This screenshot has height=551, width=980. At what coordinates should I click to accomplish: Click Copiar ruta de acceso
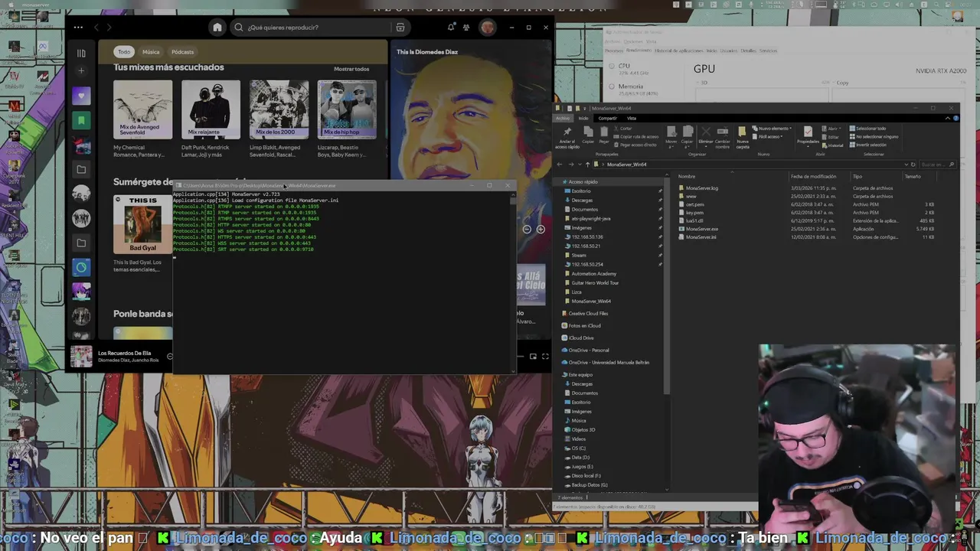click(635, 136)
